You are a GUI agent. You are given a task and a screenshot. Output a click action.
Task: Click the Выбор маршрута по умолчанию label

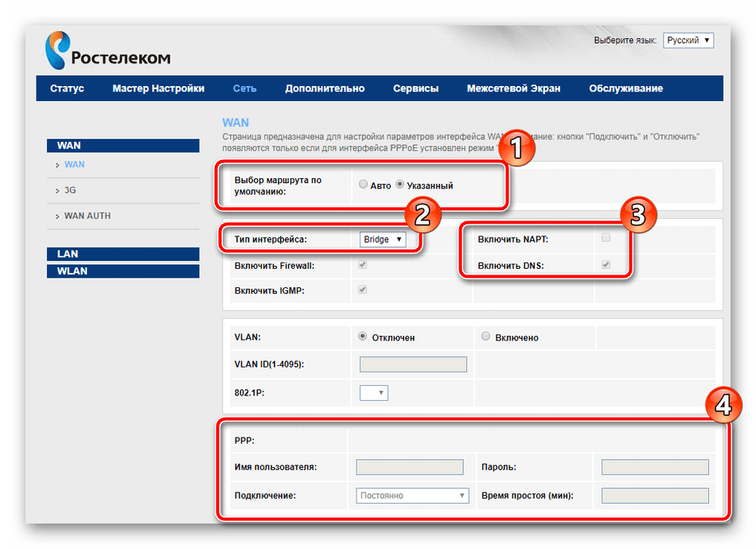(x=278, y=186)
